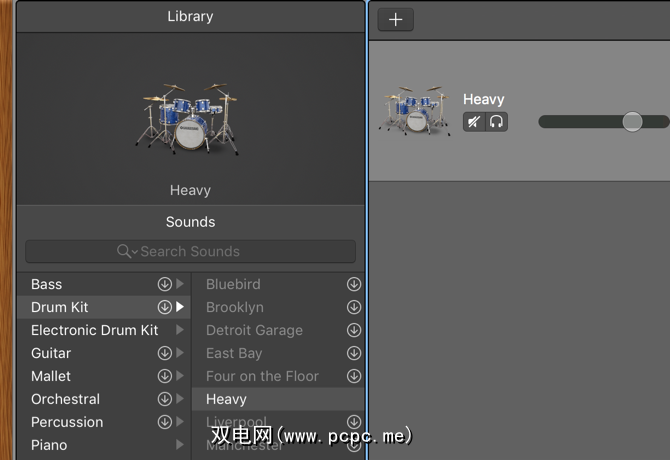Download the Bass sound category

(x=164, y=285)
